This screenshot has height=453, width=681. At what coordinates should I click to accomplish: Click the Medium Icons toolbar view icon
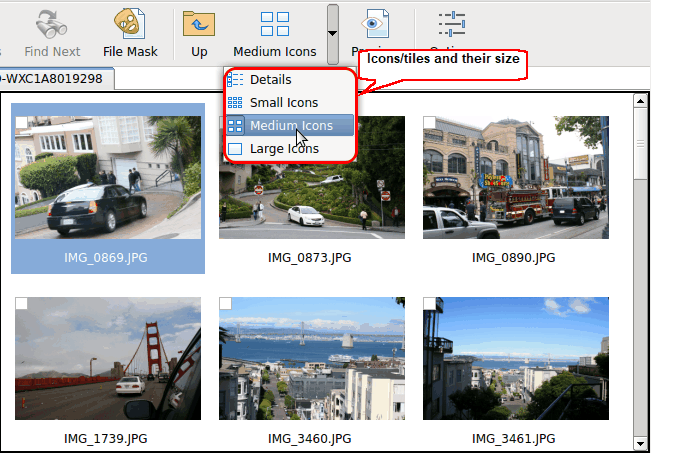275,24
